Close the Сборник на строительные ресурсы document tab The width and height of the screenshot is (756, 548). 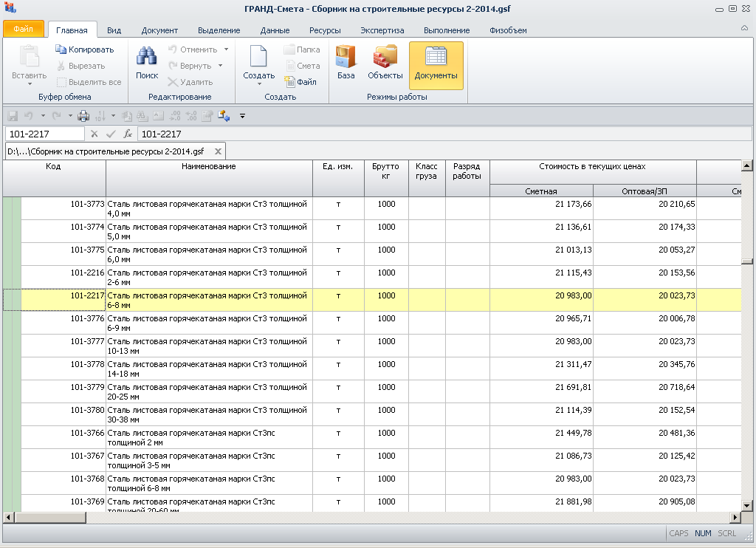218,151
